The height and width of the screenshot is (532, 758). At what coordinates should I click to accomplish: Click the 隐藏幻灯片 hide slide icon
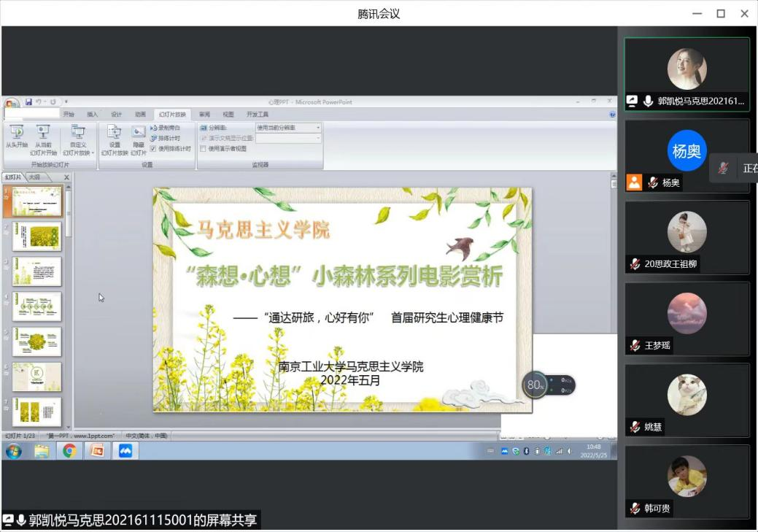pos(138,132)
